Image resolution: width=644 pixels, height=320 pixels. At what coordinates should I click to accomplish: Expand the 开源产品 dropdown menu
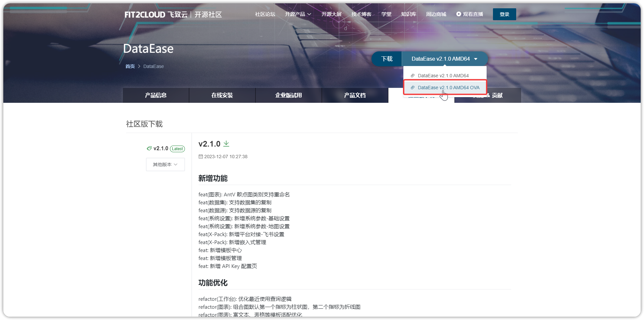point(298,14)
